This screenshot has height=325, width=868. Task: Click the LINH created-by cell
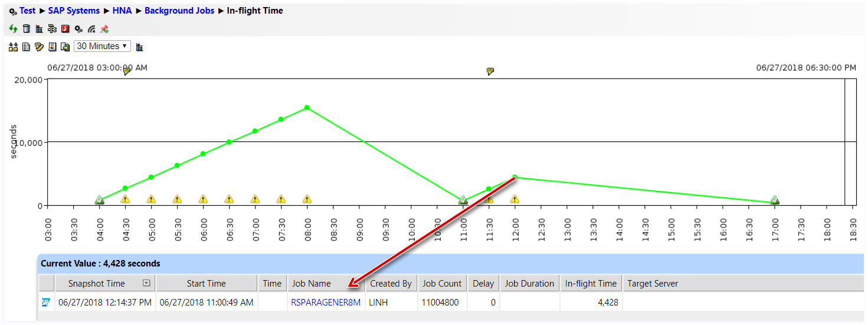[391, 303]
